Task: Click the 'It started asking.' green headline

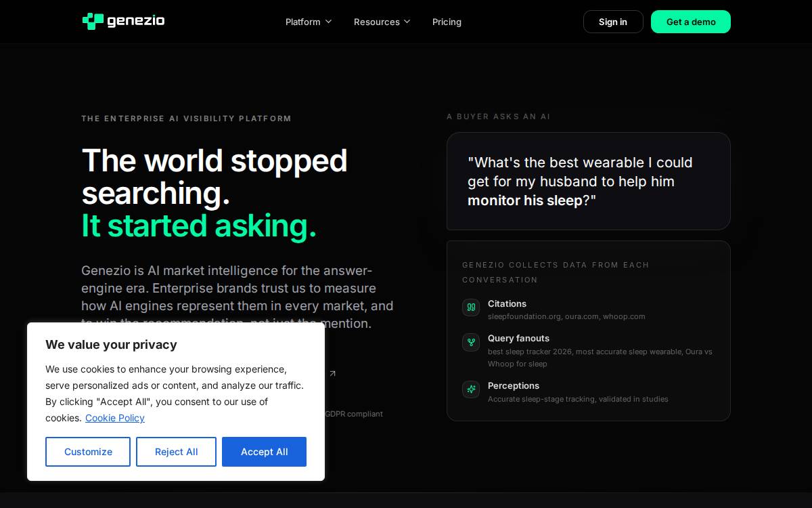Action: 199,226
